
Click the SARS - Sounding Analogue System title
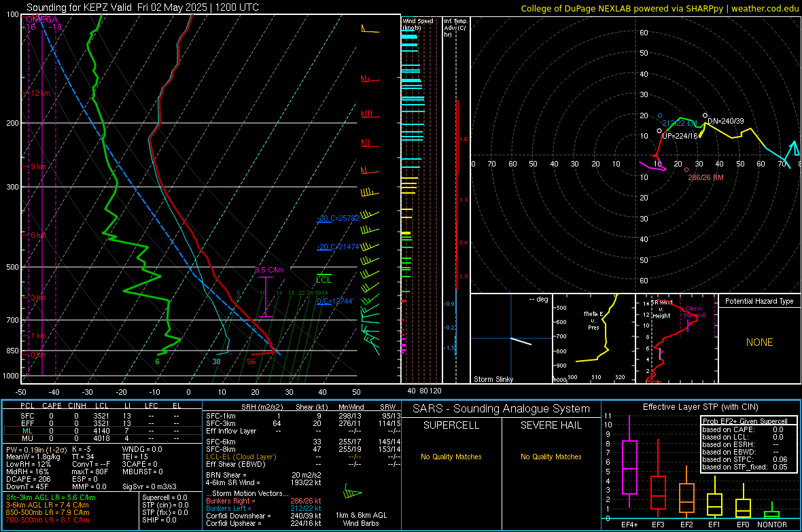tap(501, 409)
